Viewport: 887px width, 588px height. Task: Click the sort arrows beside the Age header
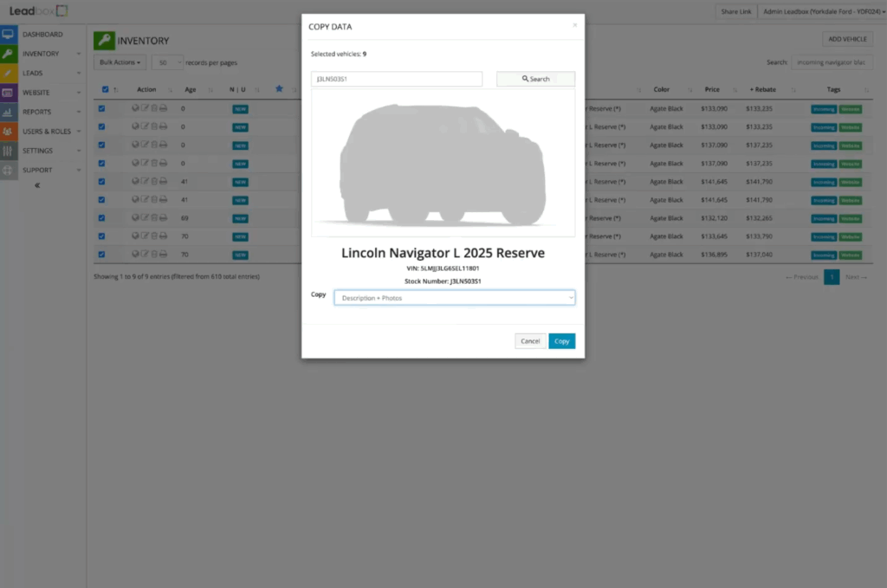[x=210, y=90]
